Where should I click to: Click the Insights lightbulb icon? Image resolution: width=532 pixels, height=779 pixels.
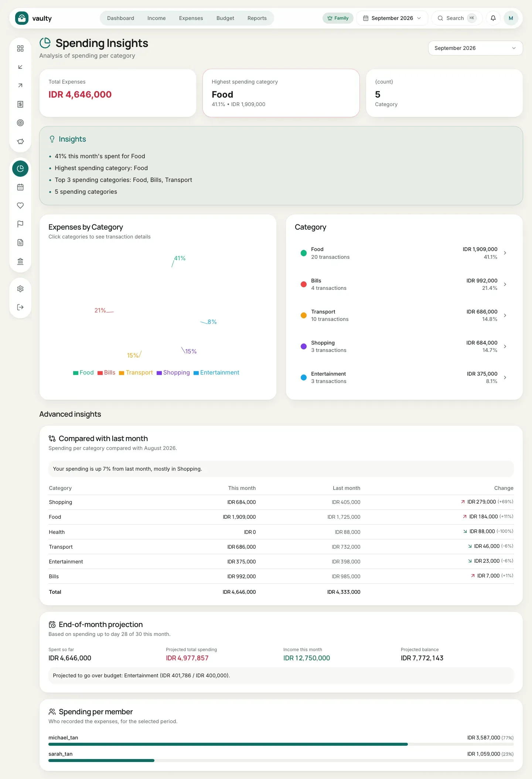click(x=52, y=139)
